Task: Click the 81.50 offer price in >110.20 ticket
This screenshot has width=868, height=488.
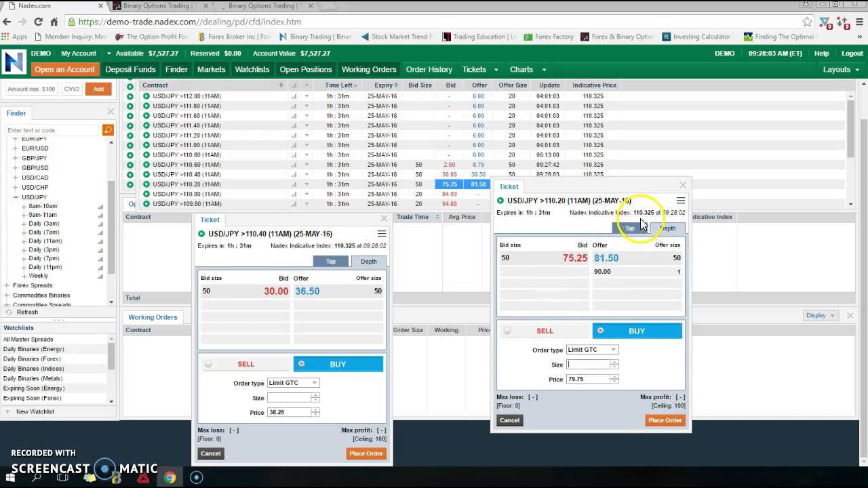Action: pyautogui.click(x=606, y=258)
